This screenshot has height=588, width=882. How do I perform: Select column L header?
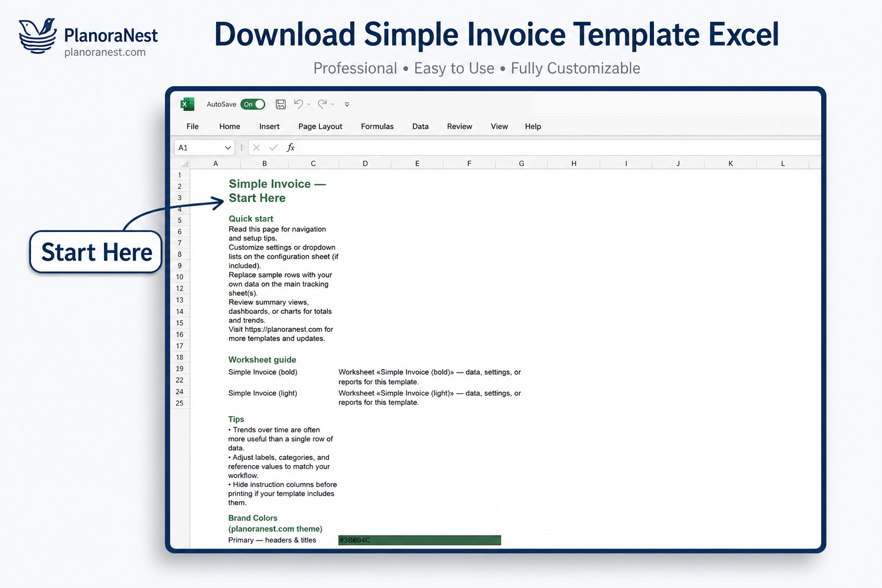(x=783, y=164)
